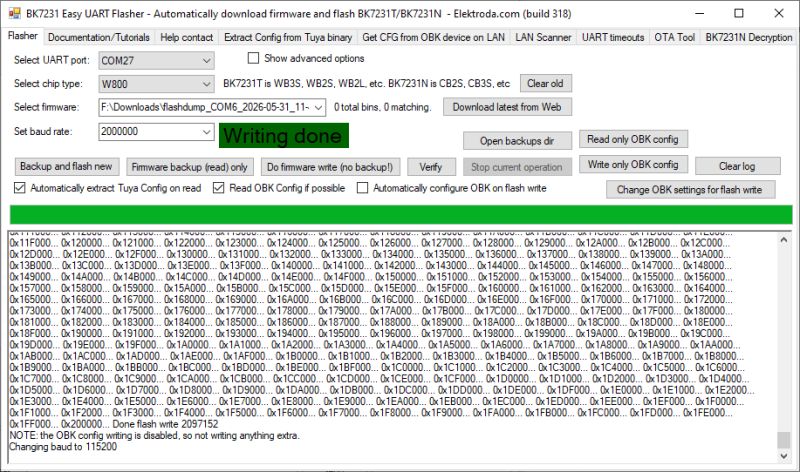Click the 'Select firmware:' label
Screen dimensions: 800x472
46,107
